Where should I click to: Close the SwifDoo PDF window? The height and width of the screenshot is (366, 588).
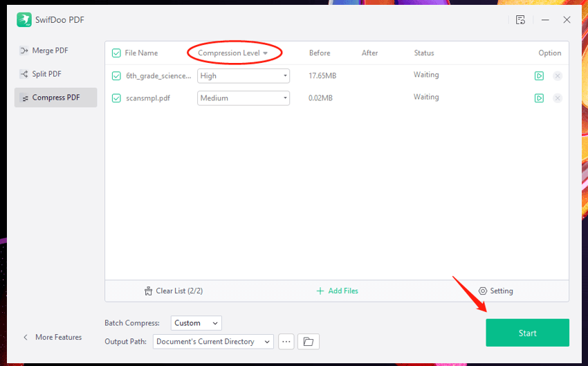coord(567,20)
